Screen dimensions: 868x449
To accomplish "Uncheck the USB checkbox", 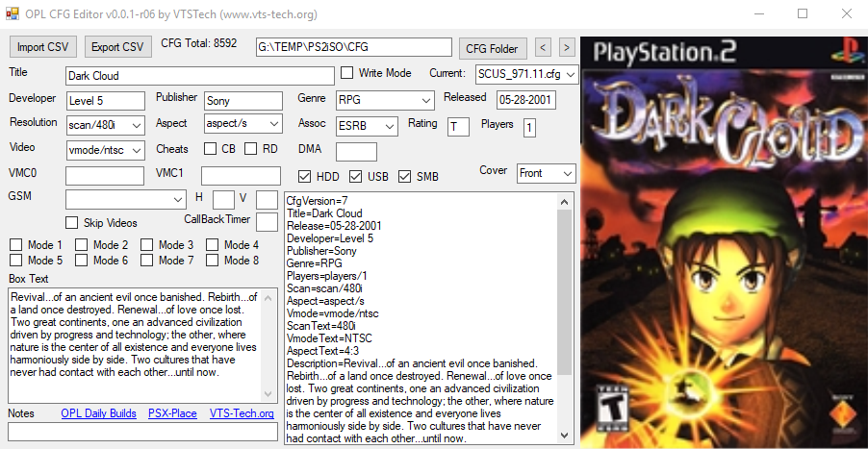I will pyautogui.click(x=355, y=177).
